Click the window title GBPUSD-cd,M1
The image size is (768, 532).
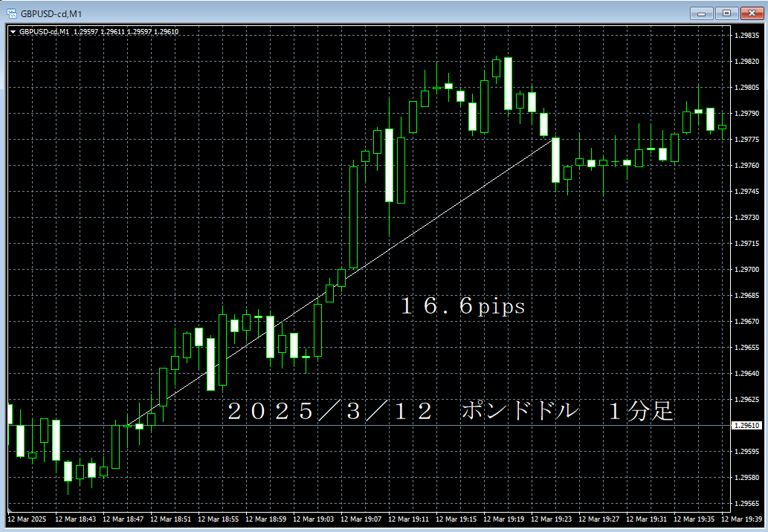click(x=51, y=13)
